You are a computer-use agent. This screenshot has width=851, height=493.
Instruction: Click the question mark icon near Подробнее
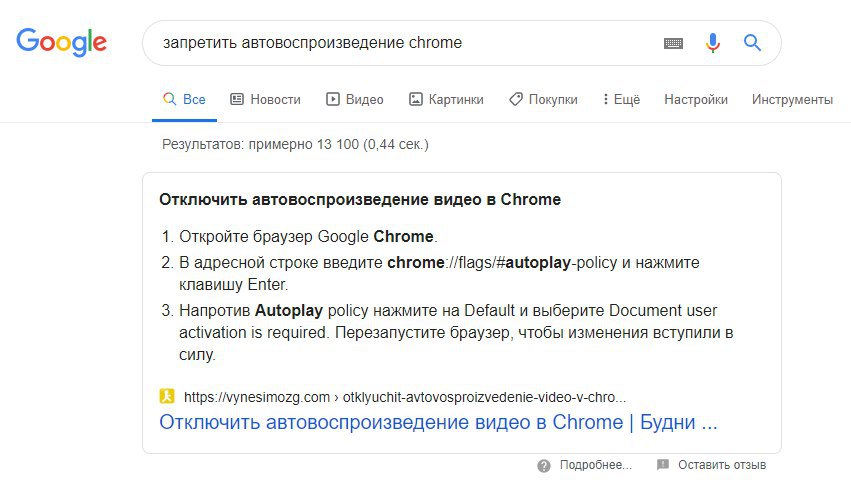pyautogui.click(x=544, y=465)
